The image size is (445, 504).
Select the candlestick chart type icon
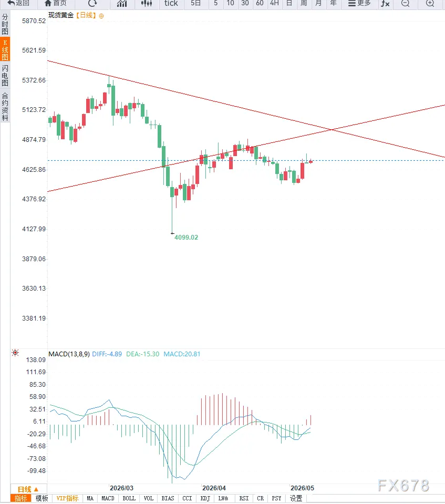pyautogui.click(x=147, y=3)
